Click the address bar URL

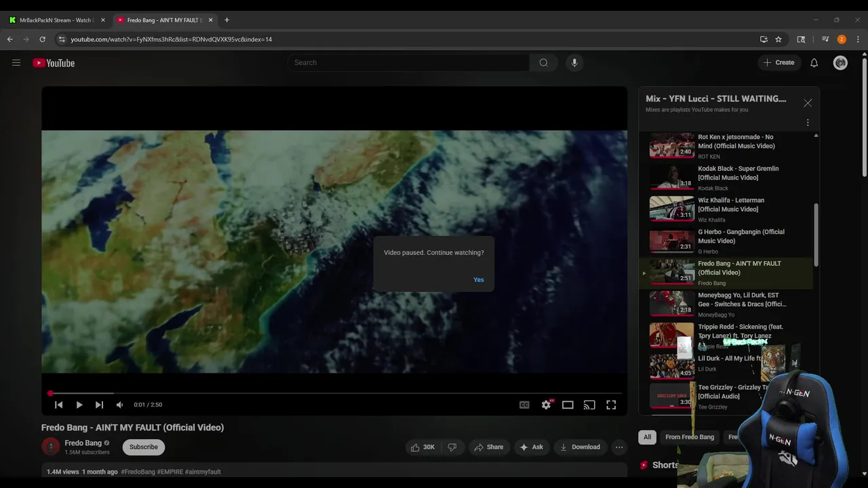[172, 39]
